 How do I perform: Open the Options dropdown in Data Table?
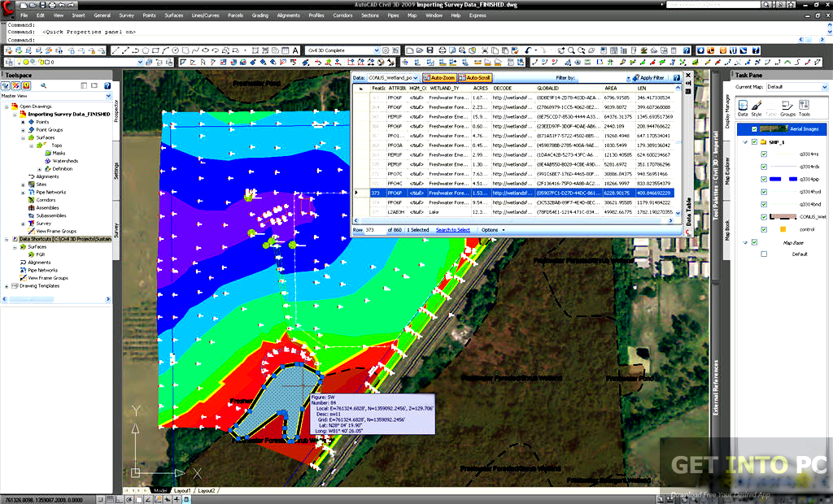pos(492,230)
